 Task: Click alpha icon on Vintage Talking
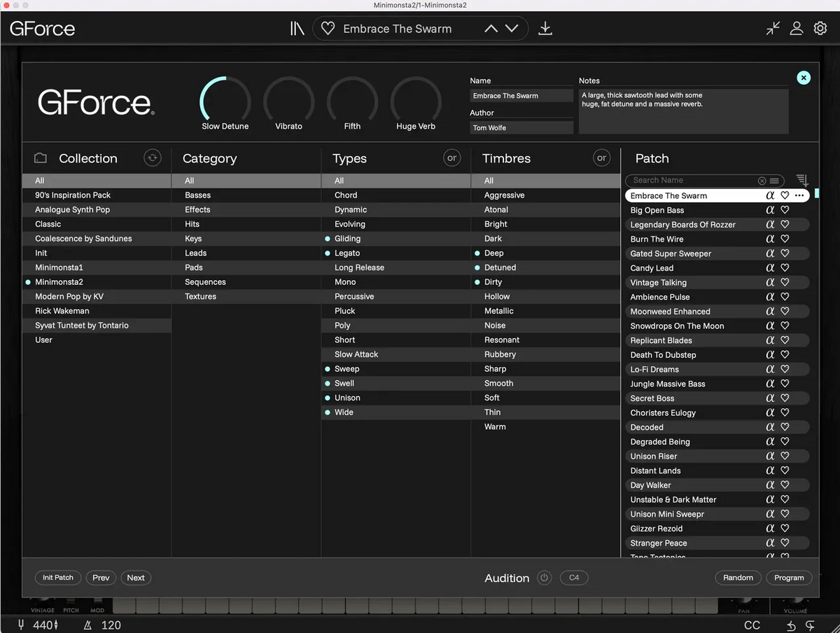[770, 282]
